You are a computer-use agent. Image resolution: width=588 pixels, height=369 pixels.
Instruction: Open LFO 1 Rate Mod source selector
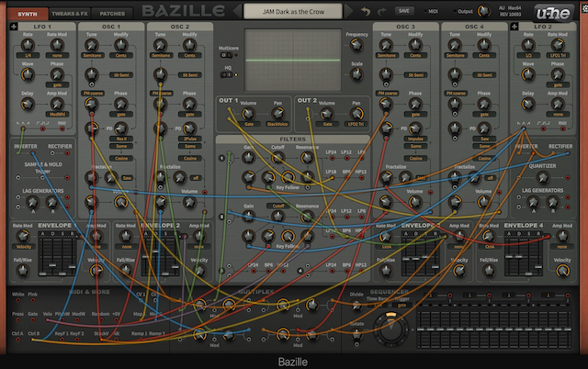tap(57, 55)
